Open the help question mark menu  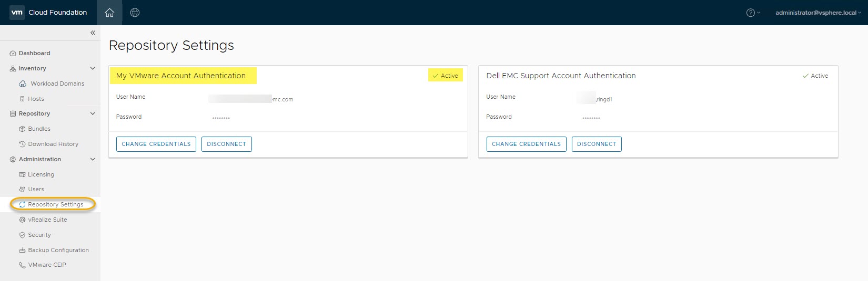point(753,13)
